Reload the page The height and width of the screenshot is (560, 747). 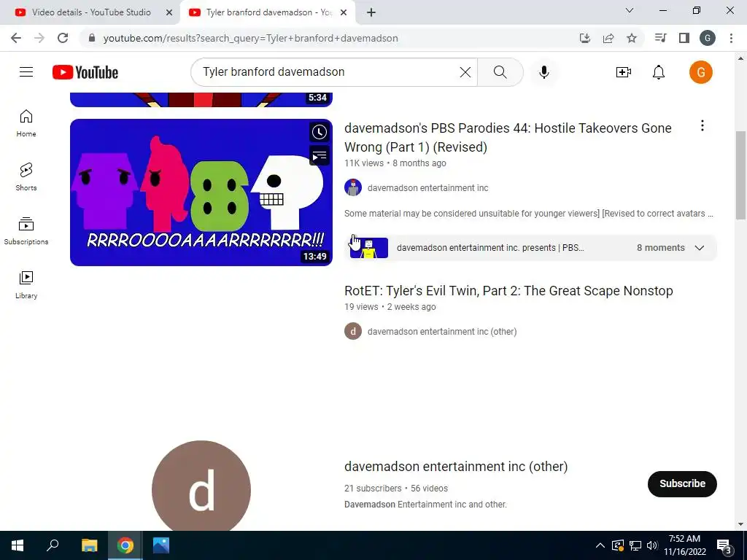tap(63, 38)
